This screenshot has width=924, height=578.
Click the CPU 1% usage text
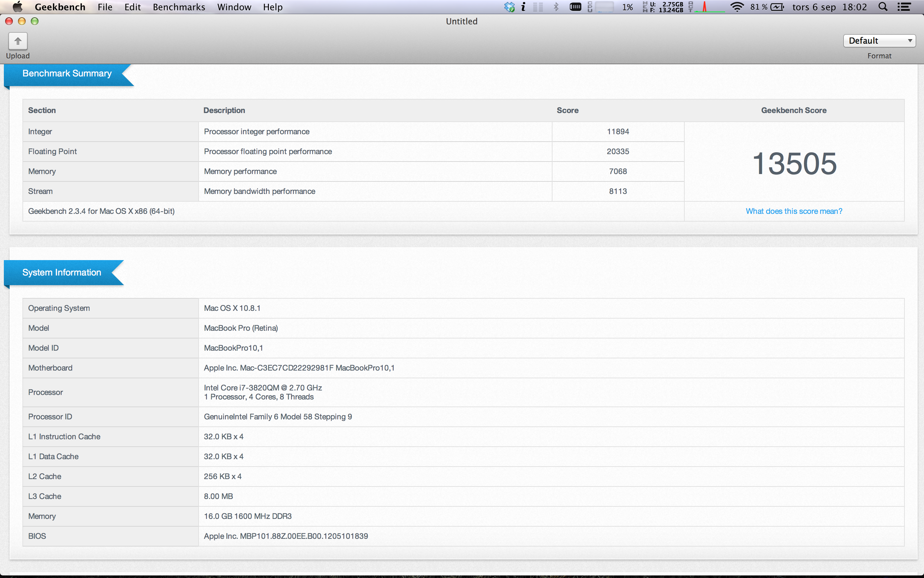tap(627, 7)
